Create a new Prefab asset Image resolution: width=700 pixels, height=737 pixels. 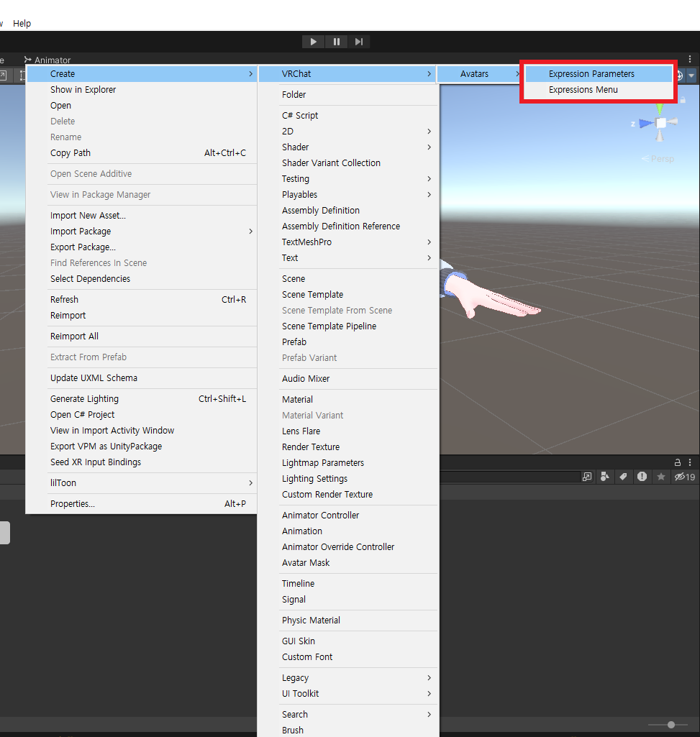click(349, 342)
